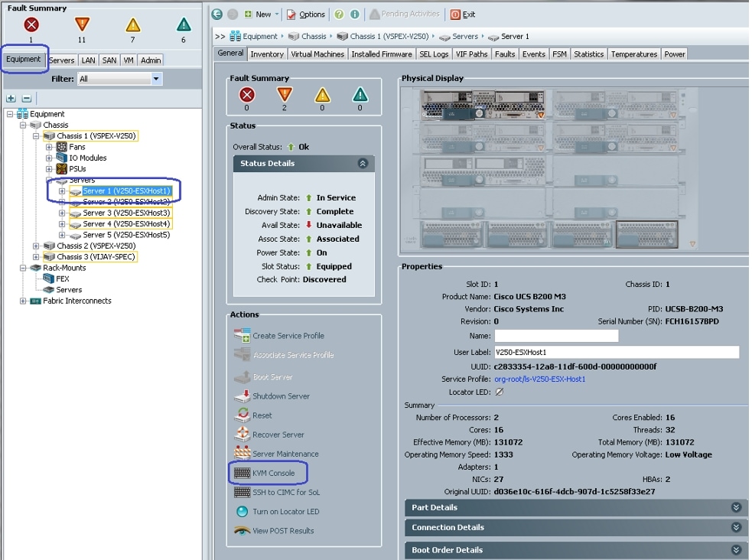Click the collapse all minus icon
This screenshot has height=560, width=752.
tap(26, 98)
